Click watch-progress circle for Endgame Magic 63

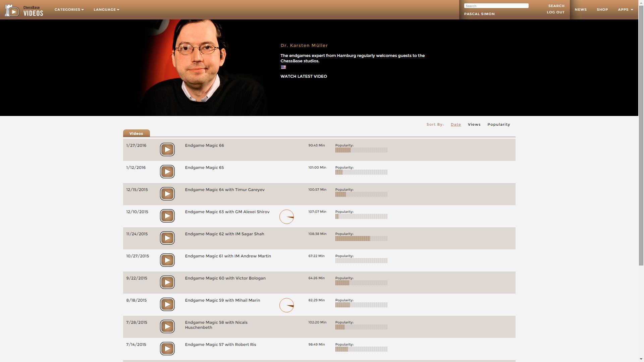click(286, 217)
